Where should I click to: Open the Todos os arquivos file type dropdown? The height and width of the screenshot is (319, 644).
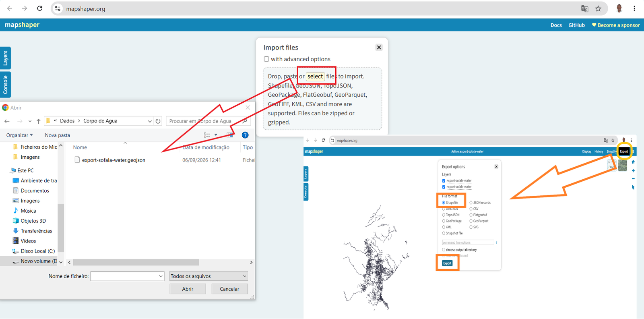coord(208,276)
